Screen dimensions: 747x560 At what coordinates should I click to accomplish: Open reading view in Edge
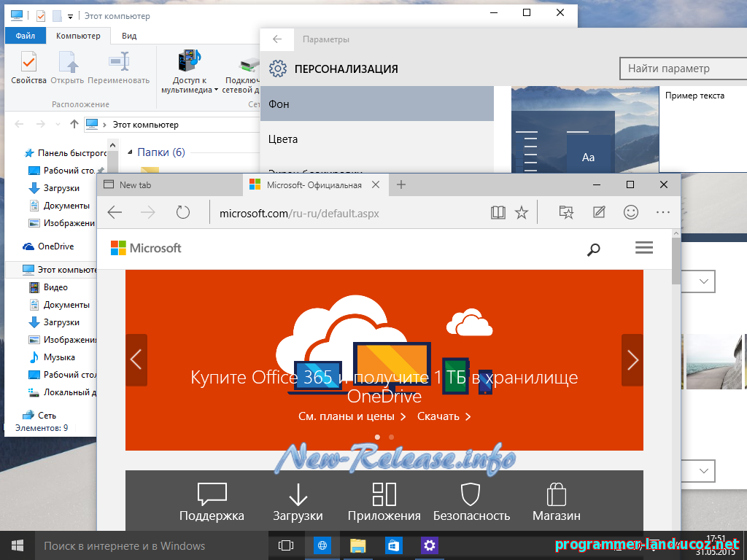(x=498, y=212)
